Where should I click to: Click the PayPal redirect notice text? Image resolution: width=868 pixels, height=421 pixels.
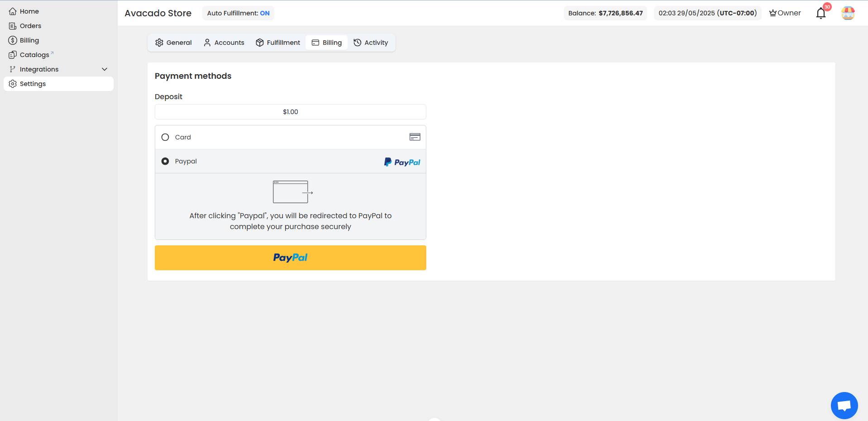point(291,221)
